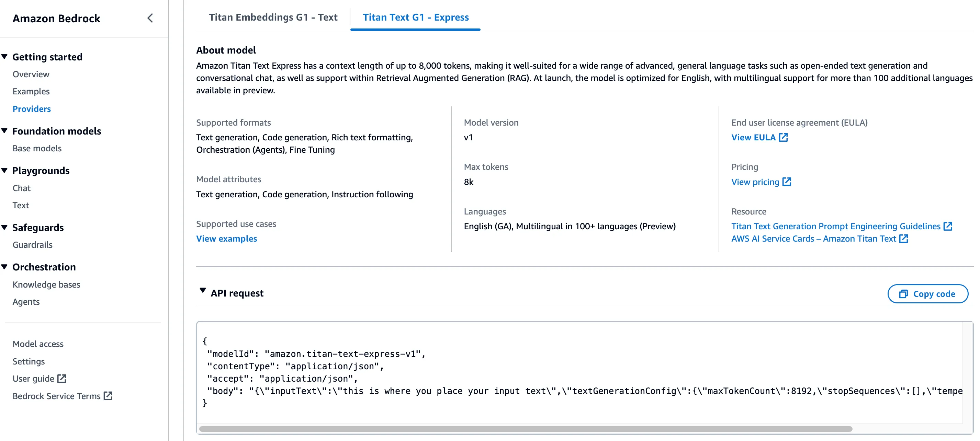This screenshot has height=441, width=980.
Task: Switch to the Titan Embeddings G1 - Text tab
Action: tap(273, 17)
